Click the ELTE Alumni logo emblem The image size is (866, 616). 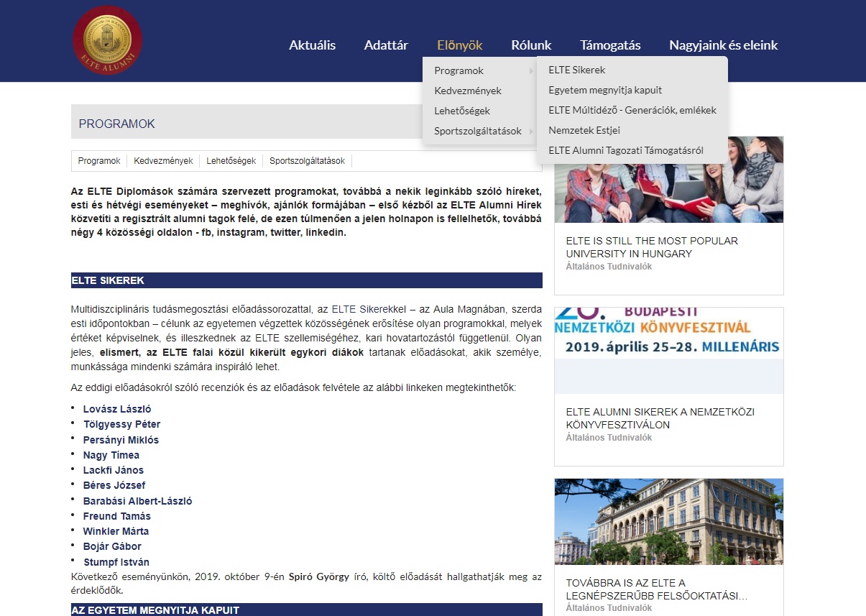coord(108,40)
